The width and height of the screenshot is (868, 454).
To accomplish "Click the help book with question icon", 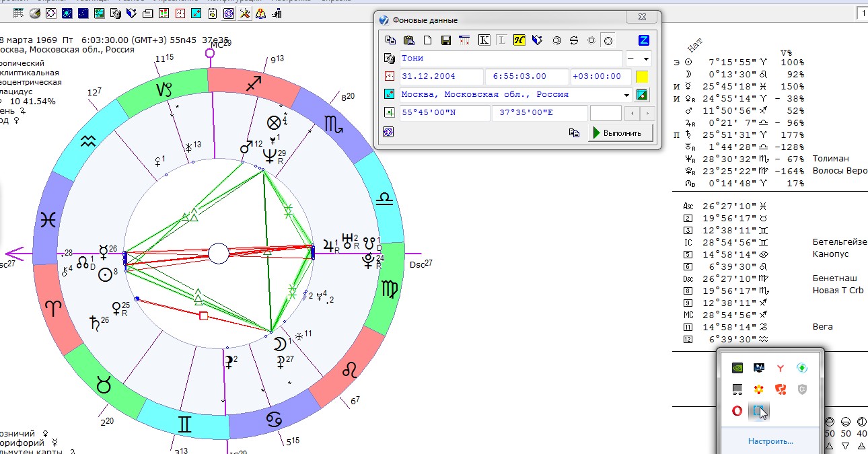I will point(260,13).
